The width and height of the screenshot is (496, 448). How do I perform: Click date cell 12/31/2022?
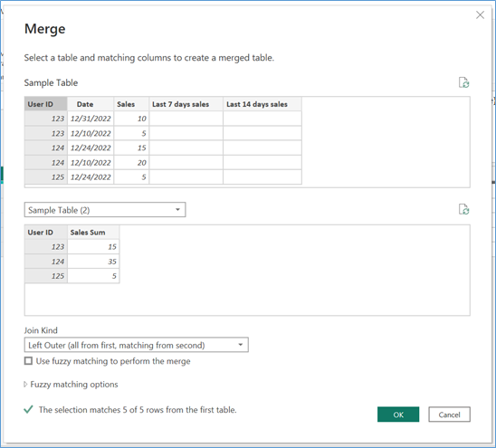coord(91,119)
